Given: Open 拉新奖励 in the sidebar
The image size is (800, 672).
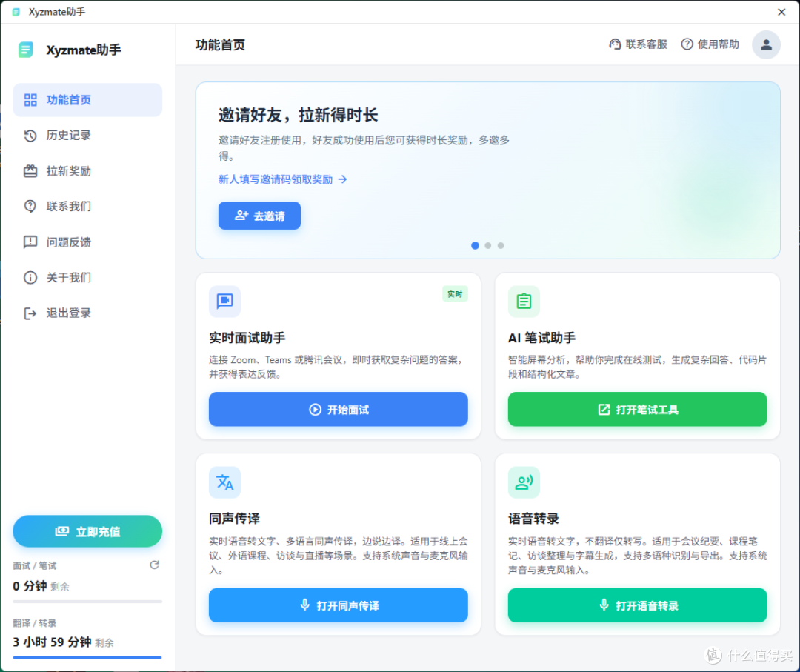Looking at the screenshot, I should coord(87,171).
